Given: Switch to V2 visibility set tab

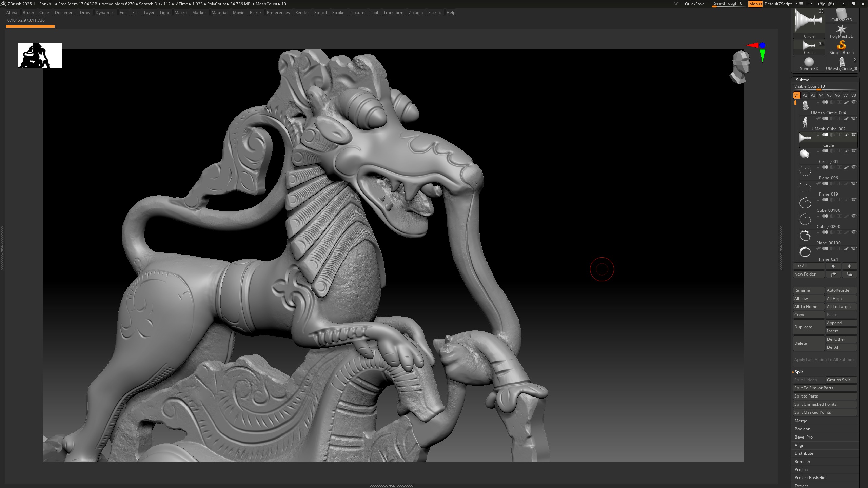Looking at the screenshot, I should tap(805, 95).
